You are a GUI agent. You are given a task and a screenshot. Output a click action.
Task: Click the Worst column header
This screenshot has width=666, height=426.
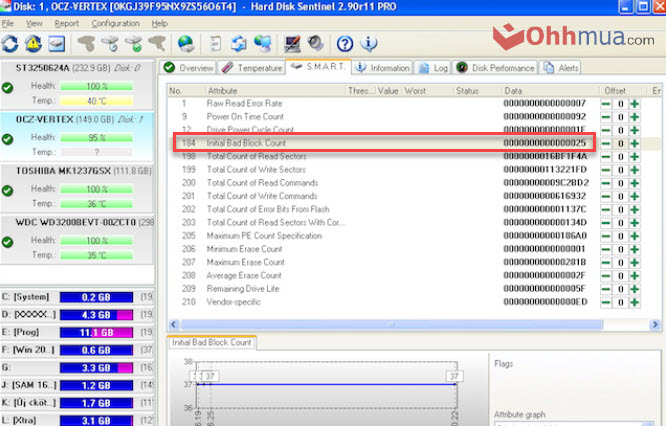pyautogui.click(x=427, y=91)
